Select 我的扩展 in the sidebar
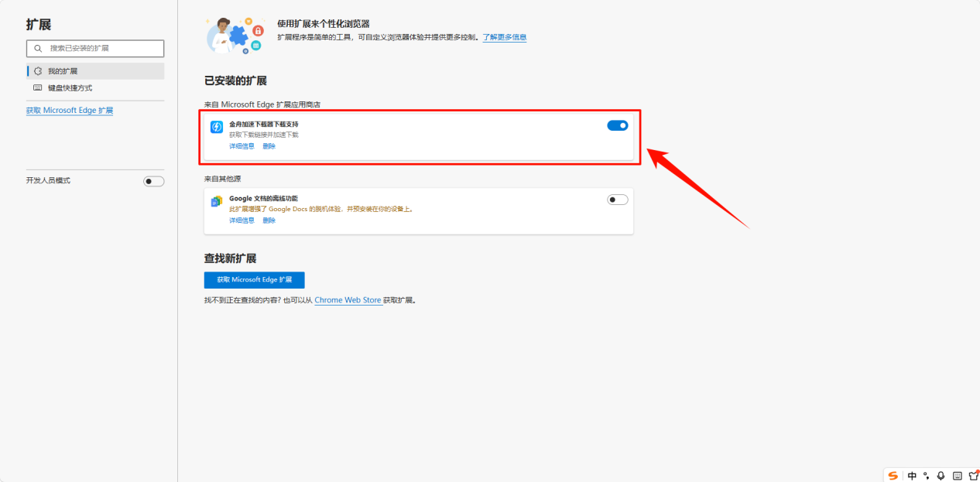The image size is (980, 482). (63, 71)
